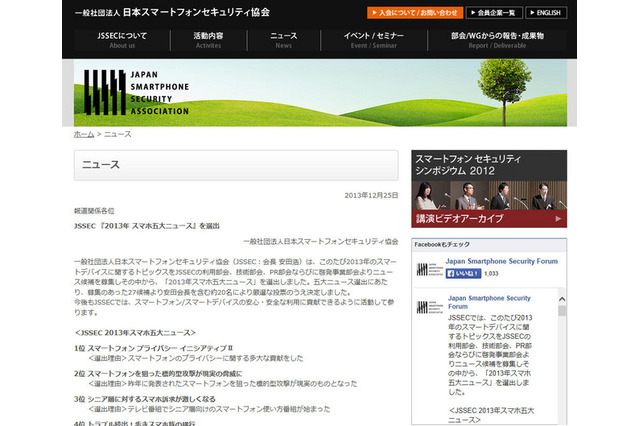Click the ホーム breadcrumb link

[x=84, y=134]
